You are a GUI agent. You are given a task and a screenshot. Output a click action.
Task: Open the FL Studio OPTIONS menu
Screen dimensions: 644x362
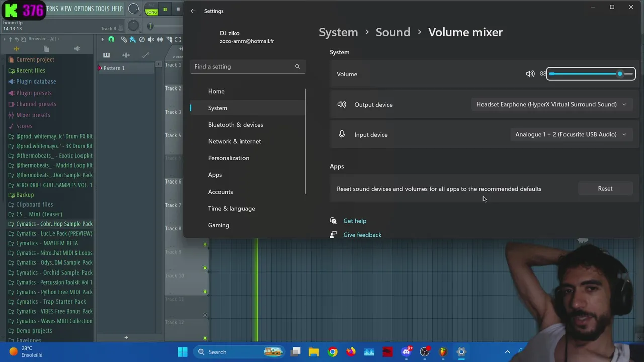pos(84,9)
